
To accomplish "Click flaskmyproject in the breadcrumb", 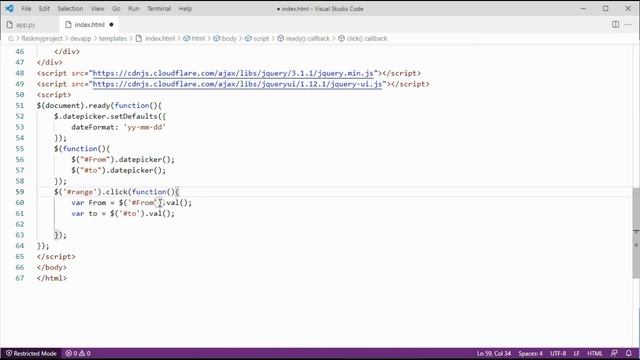I will coord(42,38).
